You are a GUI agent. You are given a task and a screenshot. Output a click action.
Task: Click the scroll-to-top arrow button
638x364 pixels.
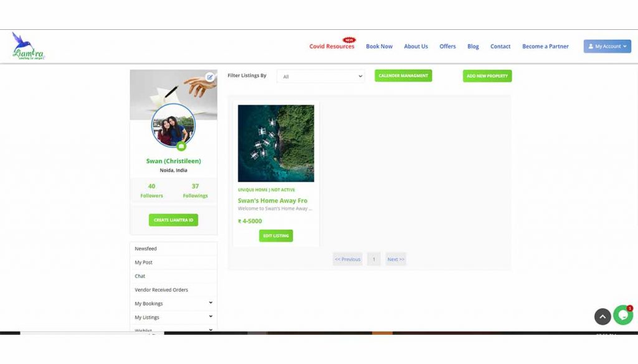[602, 317]
